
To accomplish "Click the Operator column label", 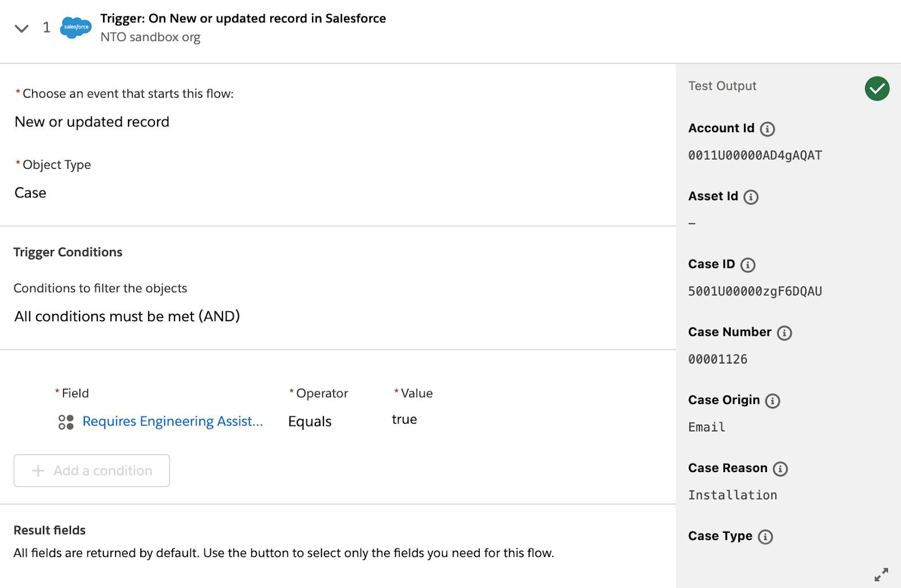I will click(x=322, y=393).
